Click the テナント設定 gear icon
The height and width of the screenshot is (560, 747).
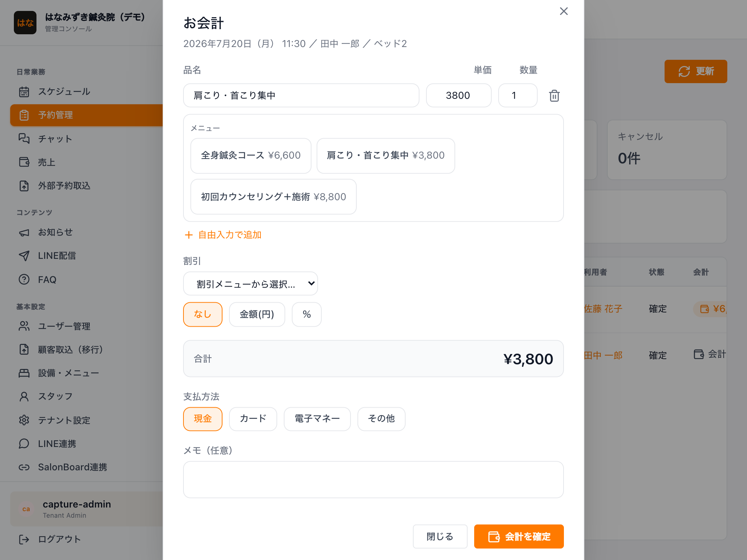(24, 420)
